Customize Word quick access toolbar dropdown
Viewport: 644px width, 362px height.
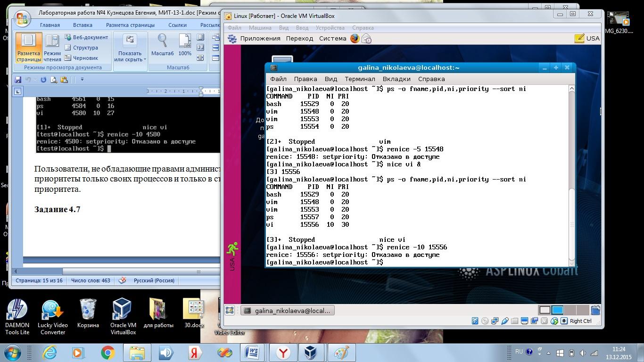[82, 80]
